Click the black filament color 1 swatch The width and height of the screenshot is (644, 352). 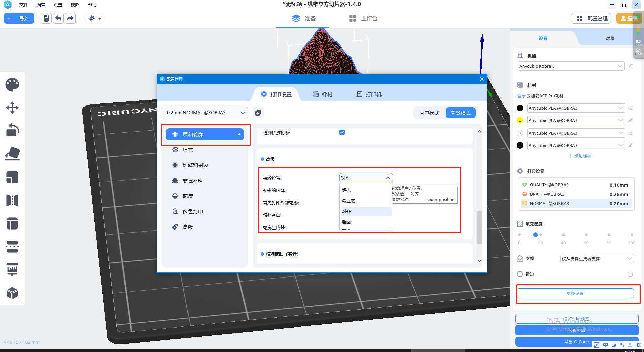[x=520, y=108]
